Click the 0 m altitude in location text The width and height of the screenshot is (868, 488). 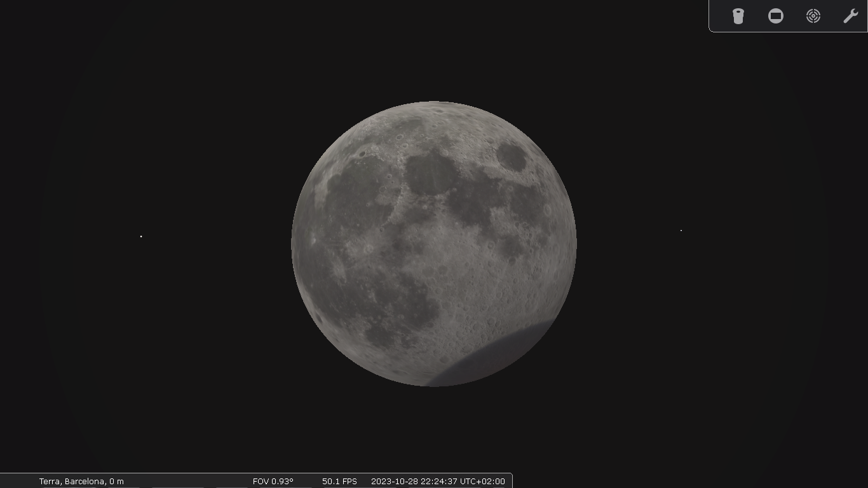[x=116, y=481]
